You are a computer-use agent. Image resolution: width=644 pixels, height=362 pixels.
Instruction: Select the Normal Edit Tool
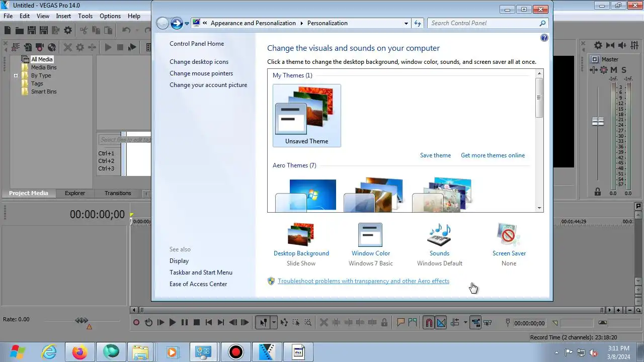(x=263, y=323)
